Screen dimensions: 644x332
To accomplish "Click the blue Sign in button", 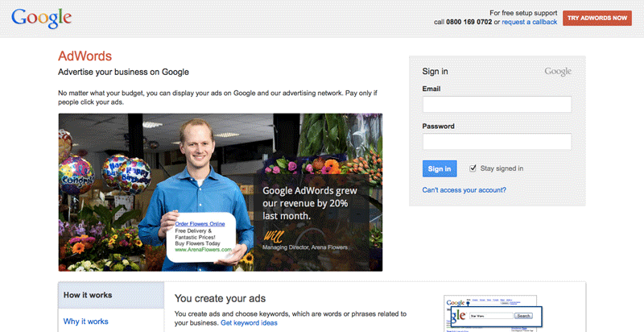I will coord(440,168).
